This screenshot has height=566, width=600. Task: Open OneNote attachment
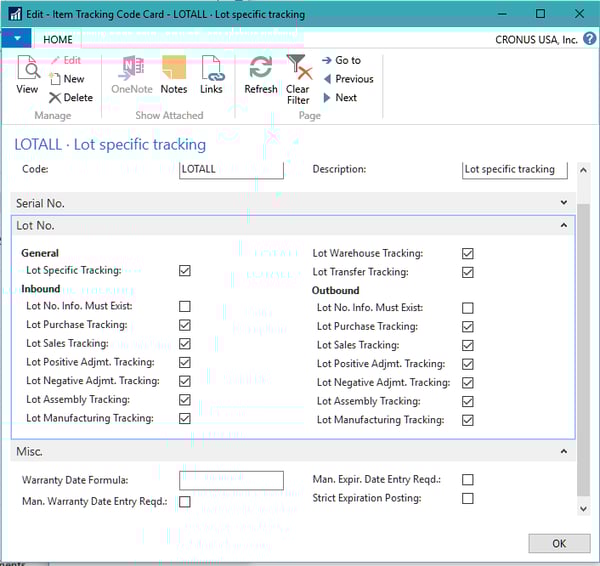(132, 75)
